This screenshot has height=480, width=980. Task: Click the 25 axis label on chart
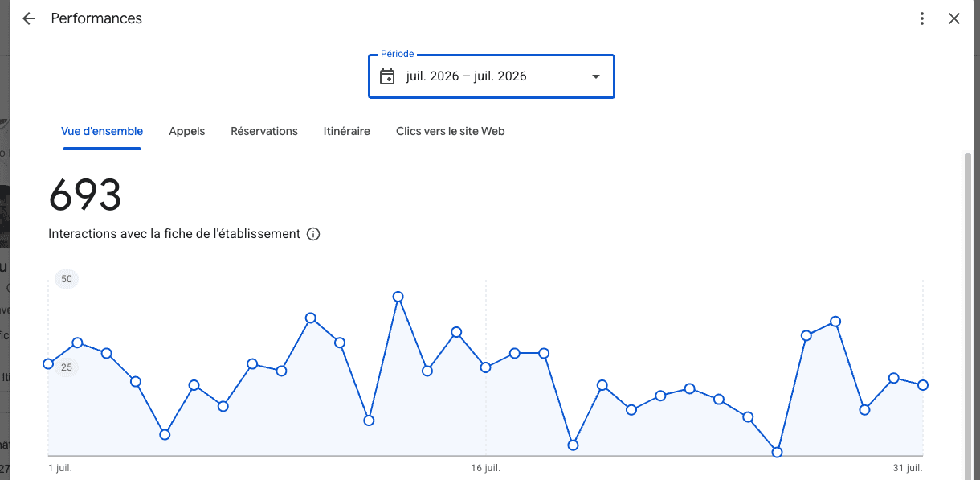67,367
